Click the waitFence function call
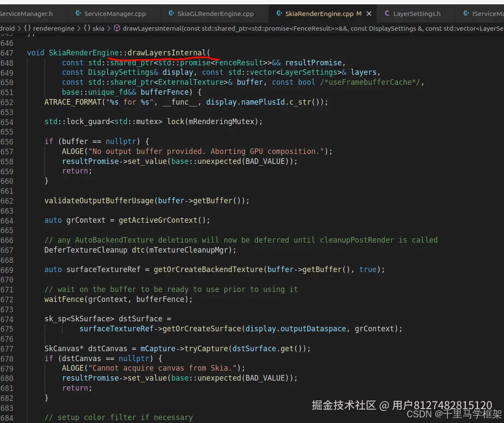 [64, 299]
